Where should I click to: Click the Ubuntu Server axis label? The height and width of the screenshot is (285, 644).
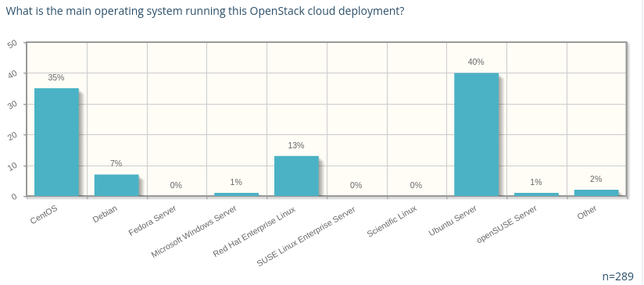[453, 221]
